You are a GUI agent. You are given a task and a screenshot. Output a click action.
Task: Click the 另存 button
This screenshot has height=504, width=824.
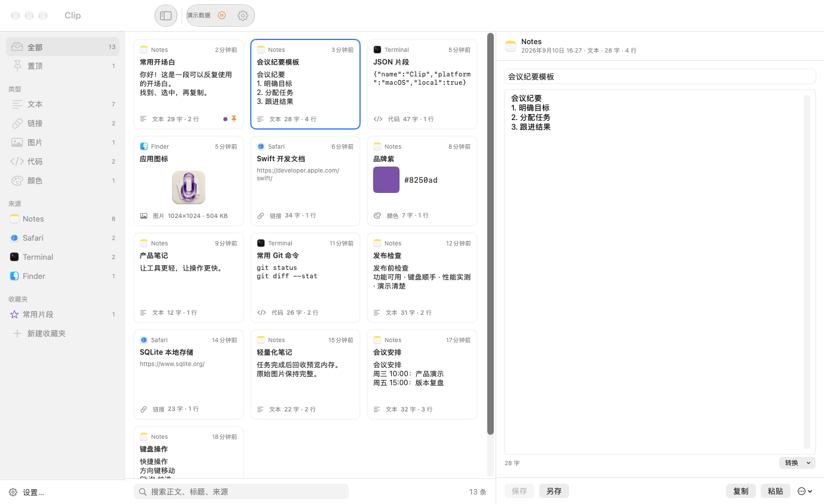[554, 491]
